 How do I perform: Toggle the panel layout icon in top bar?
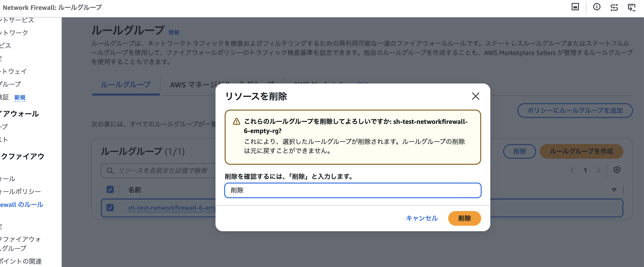coord(575,7)
